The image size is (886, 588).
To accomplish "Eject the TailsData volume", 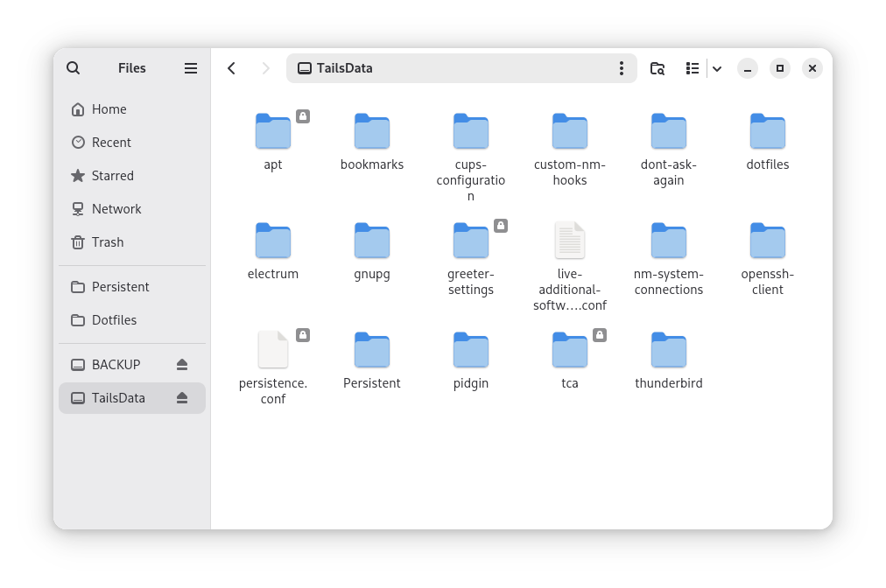I will 182,397.
